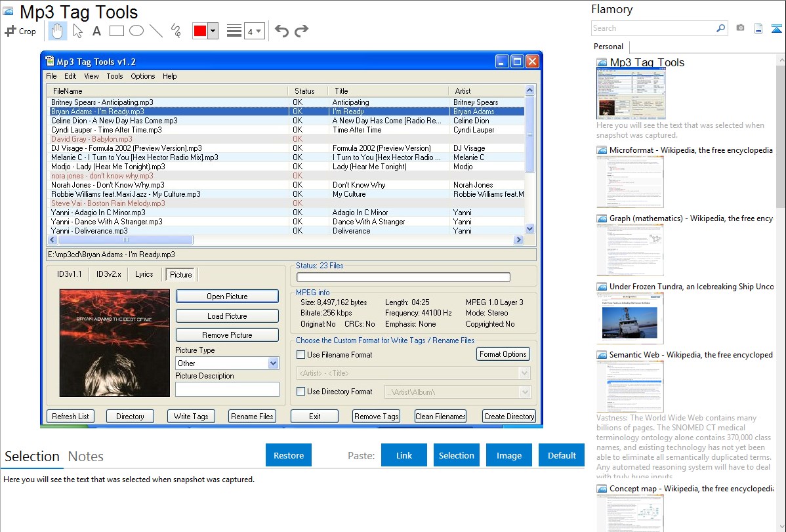
Task: Click the Load Picture button
Action: coord(227,316)
